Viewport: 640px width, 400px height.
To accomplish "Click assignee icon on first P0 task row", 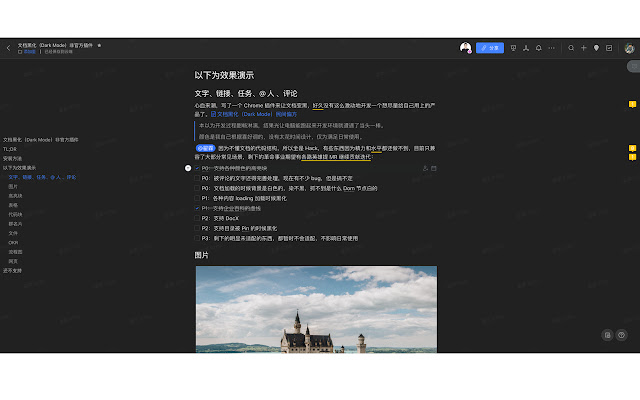I will point(425,168).
